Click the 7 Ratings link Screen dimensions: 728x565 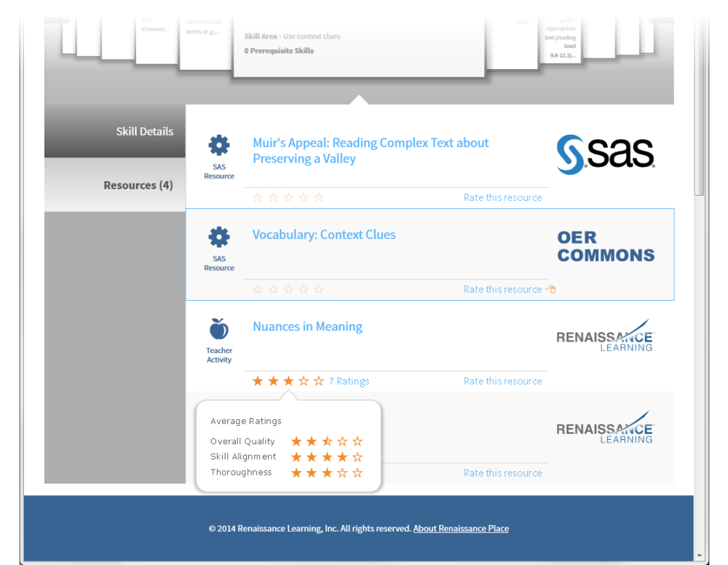[x=349, y=381]
